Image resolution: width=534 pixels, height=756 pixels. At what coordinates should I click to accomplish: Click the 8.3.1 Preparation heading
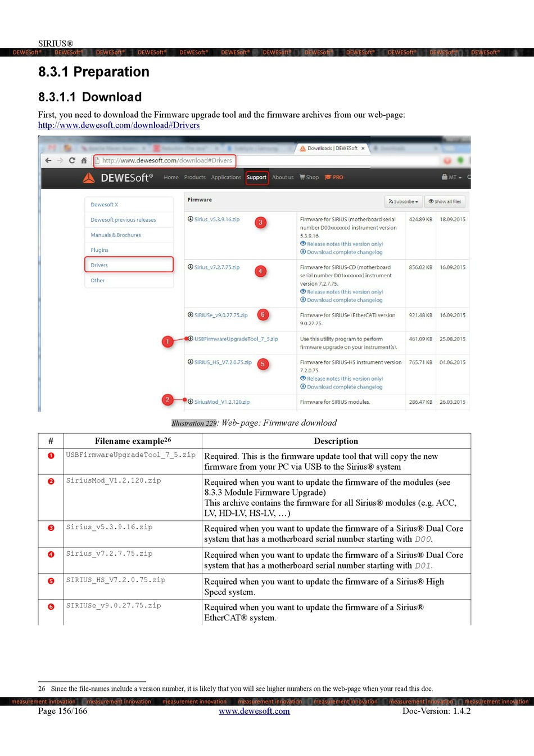click(x=94, y=72)
